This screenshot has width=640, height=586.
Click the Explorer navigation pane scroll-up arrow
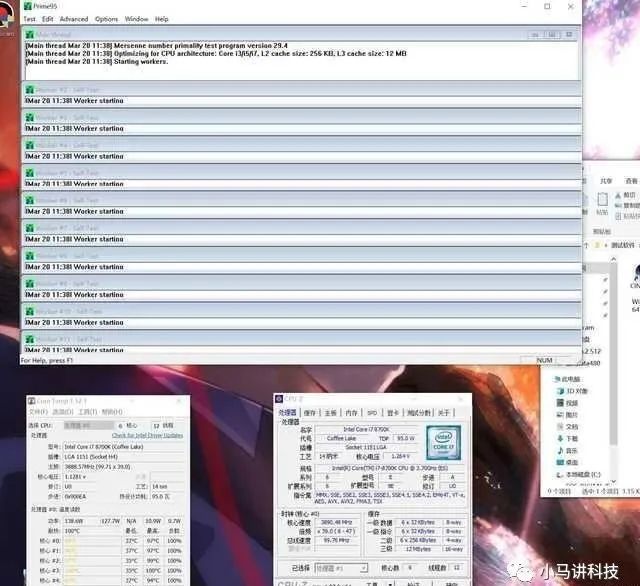click(x=613, y=259)
